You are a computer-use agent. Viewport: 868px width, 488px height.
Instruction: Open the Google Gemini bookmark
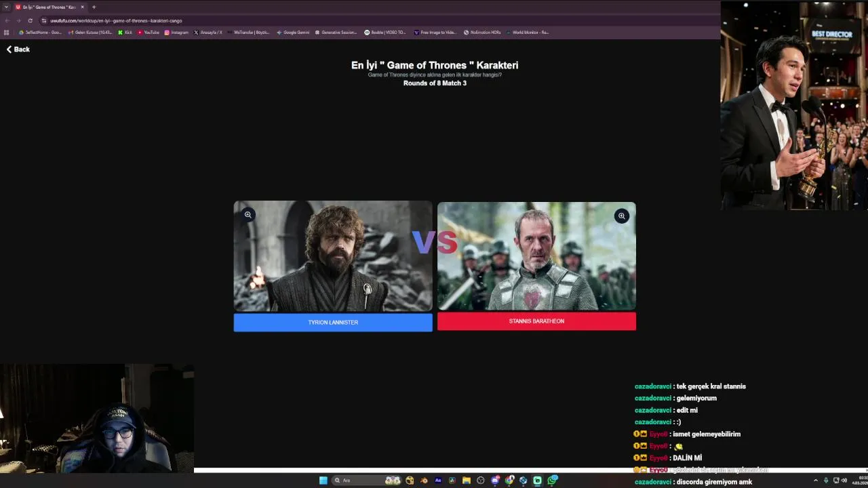click(293, 32)
